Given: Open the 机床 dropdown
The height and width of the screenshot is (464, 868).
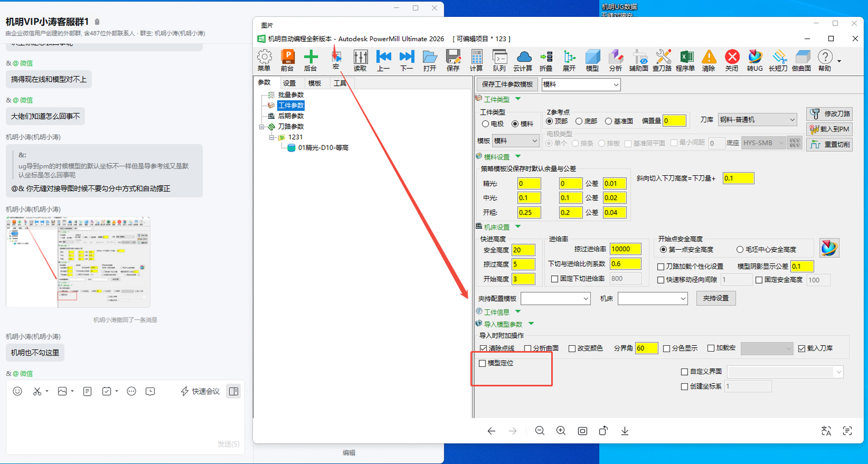Looking at the screenshot, I should (x=653, y=298).
